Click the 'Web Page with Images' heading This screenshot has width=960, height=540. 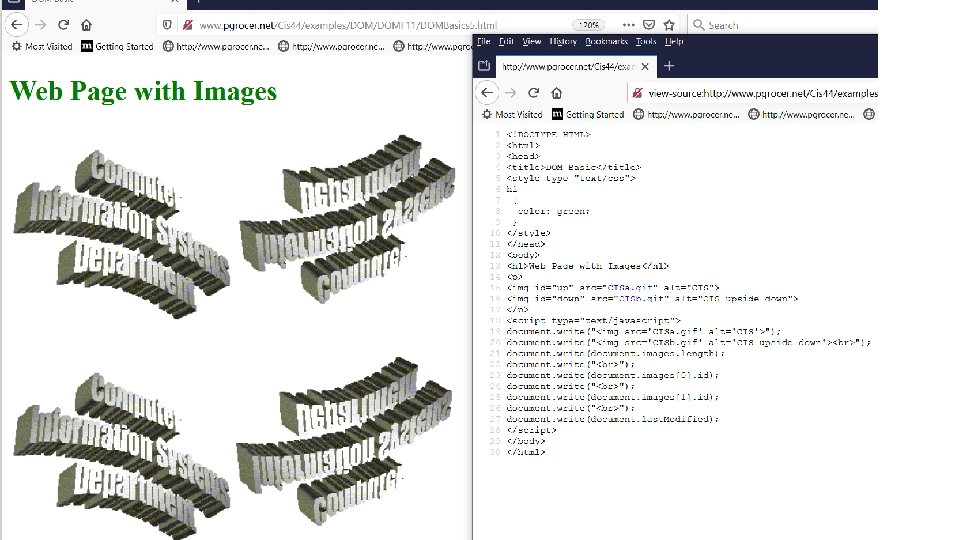[143, 91]
